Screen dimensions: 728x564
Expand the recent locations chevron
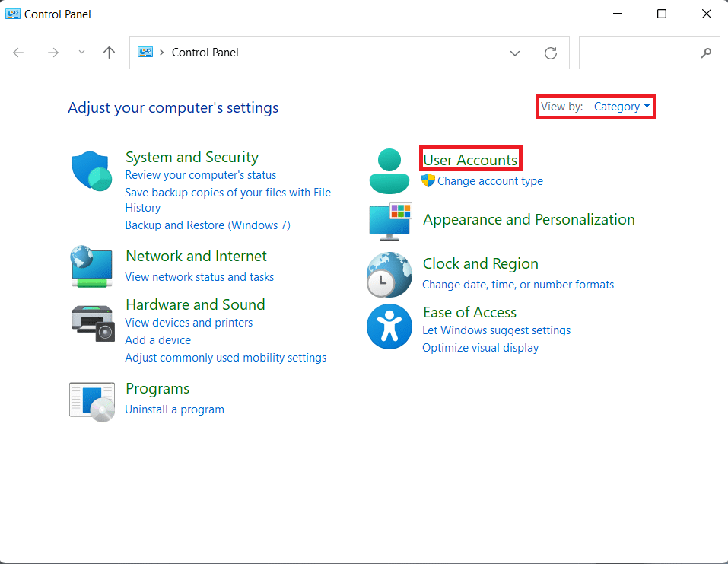click(82, 53)
